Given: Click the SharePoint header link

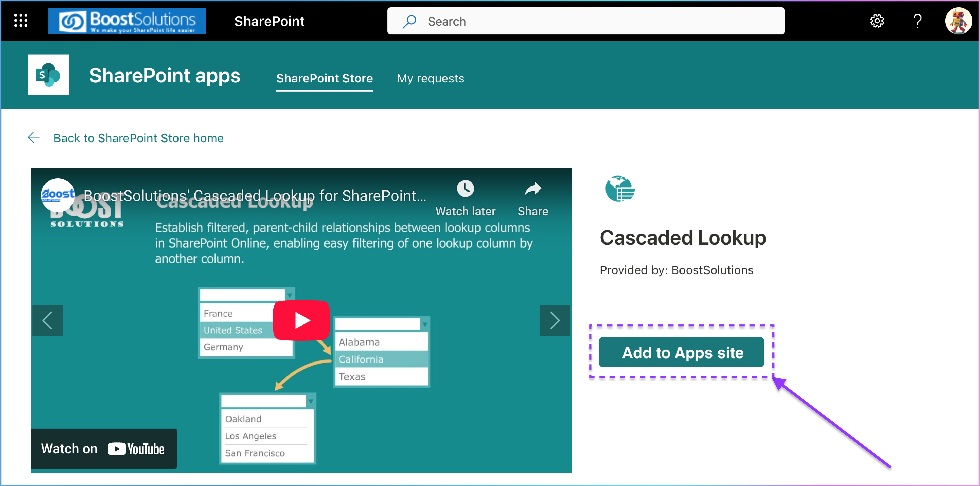Looking at the screenshot, I should click(269, 21).
